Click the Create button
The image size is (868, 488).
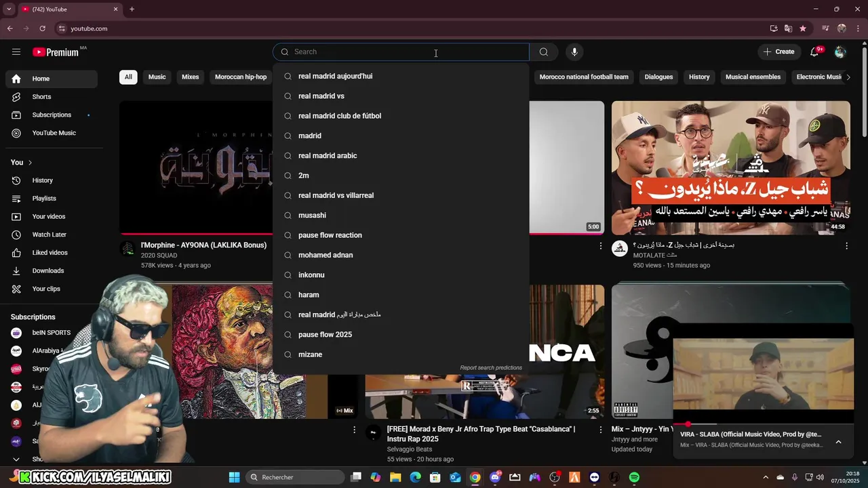pyautogui.click(x=778, y=52)
